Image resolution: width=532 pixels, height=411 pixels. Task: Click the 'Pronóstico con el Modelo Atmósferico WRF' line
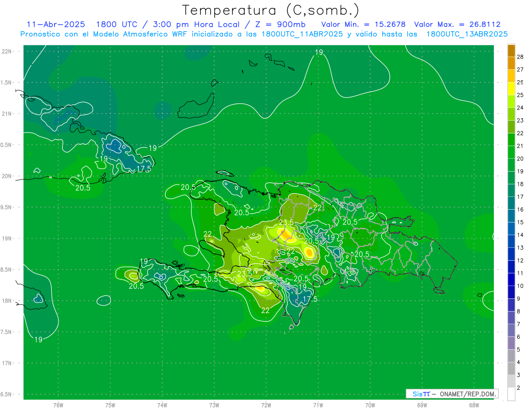[x=264, y=34]
